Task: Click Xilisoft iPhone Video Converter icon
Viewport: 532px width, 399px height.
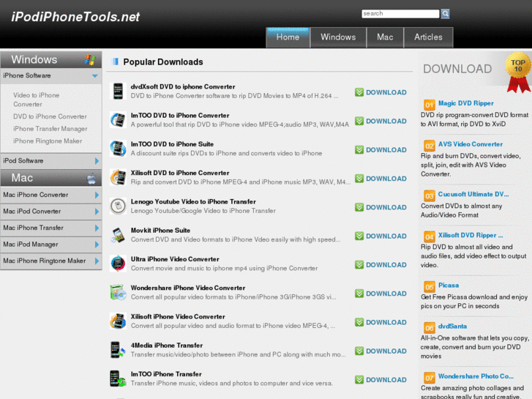Action: 118,321
